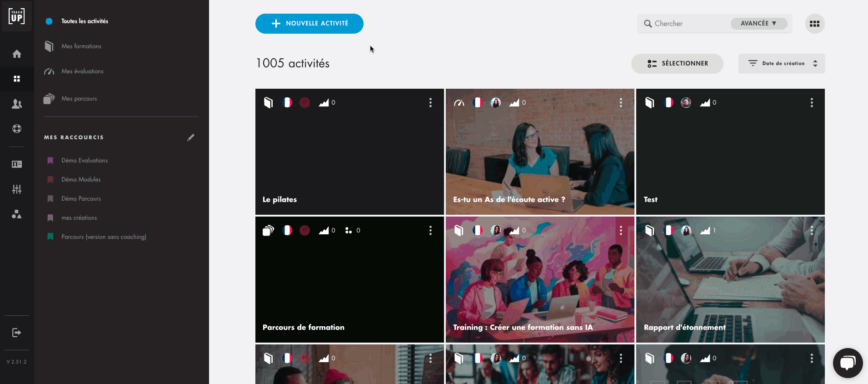Click the ID card icon in sidebar
The image size is (868, 384).
tap(17, 164)
